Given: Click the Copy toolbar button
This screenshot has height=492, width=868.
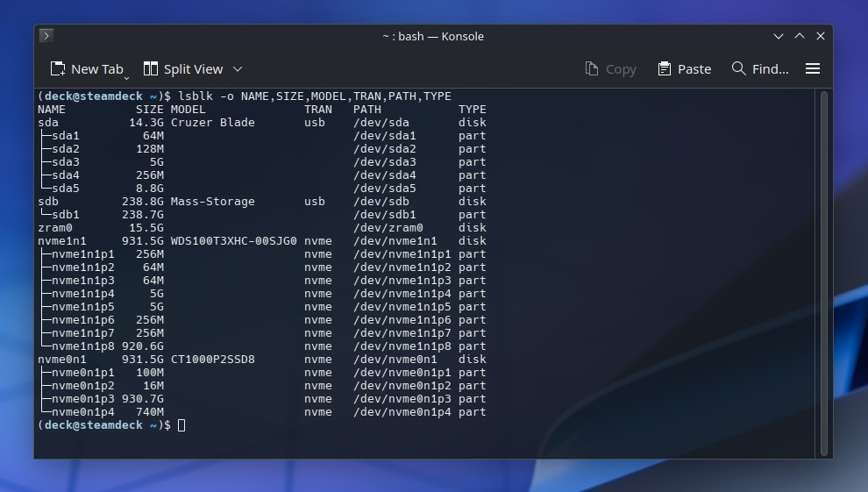Looking at the screenshot, I should tap(611, 69).
